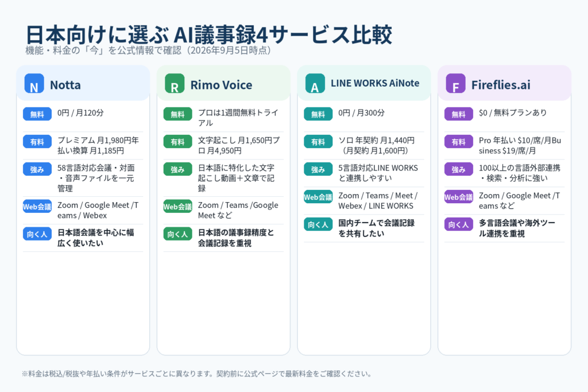The width and height of the screenshot is (588, 392).
Task: Select the Notta card title
Action: [x=65, y=85]
